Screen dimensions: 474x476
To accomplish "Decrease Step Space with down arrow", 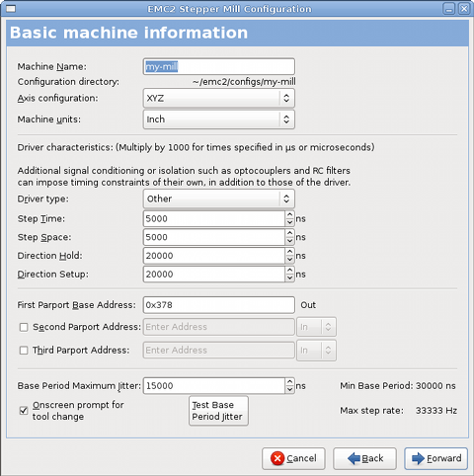I will (x=289, y=241).
